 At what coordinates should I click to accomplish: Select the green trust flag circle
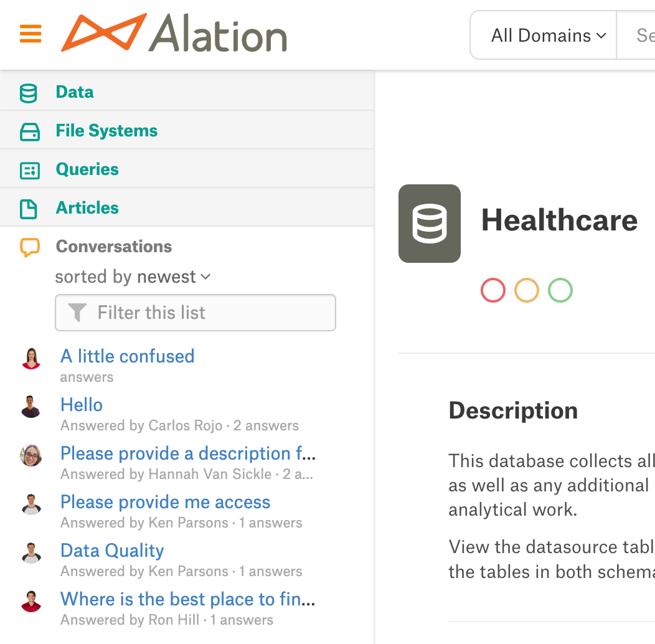pos(560,290)
